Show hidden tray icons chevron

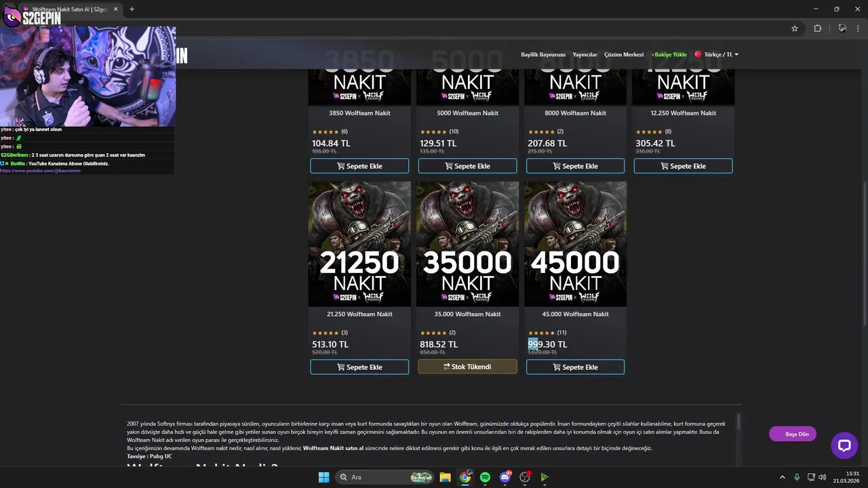click(782, 477)
